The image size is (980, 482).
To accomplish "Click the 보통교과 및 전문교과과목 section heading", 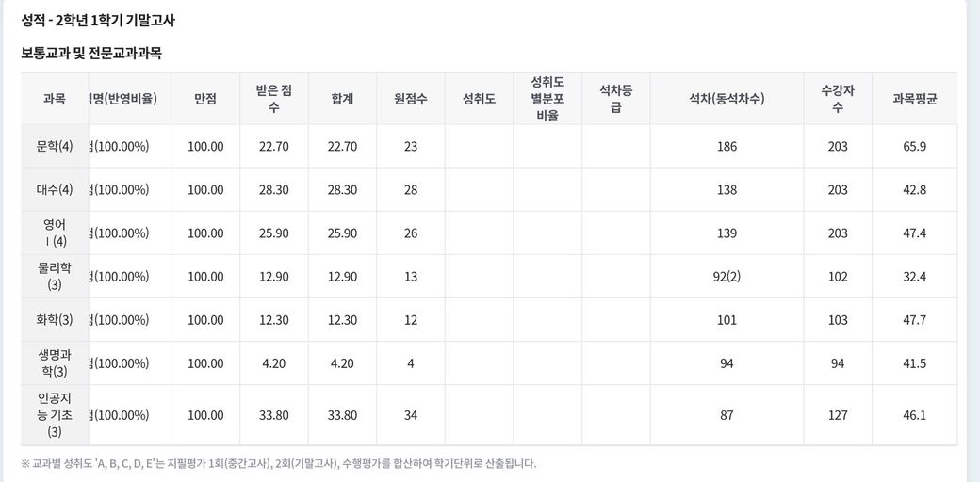I will (92, 54).
